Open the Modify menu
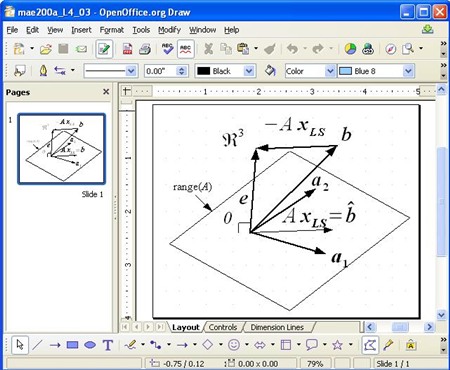The width and height of the screenshot is (450, 370). tap(169, 30)
